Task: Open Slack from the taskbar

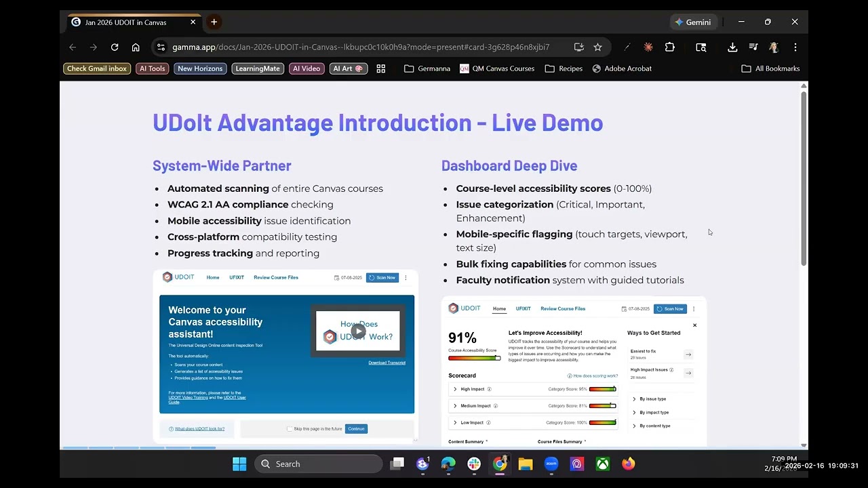Action: pos(474,464)
